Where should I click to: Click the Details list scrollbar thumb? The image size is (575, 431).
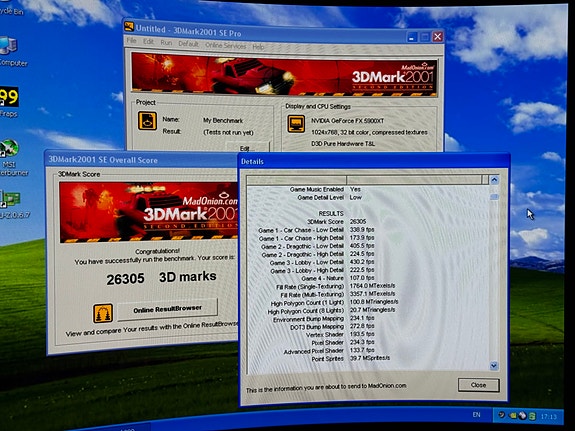[x=494, y=197]
